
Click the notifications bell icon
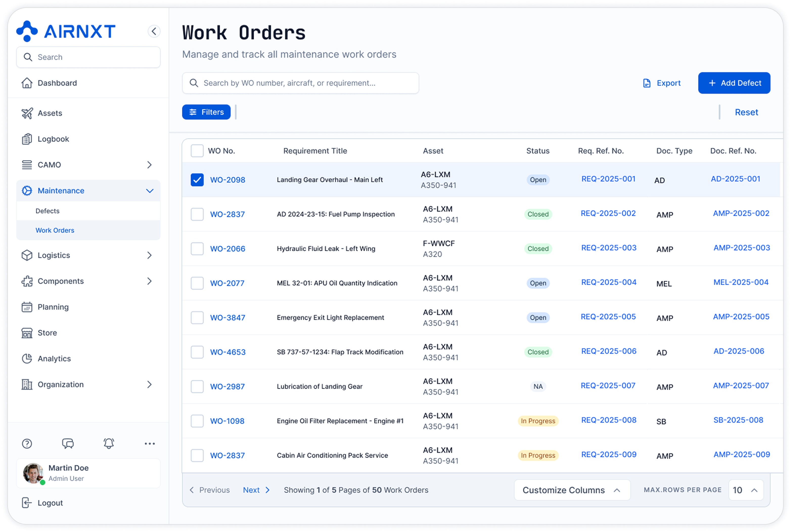109,443
